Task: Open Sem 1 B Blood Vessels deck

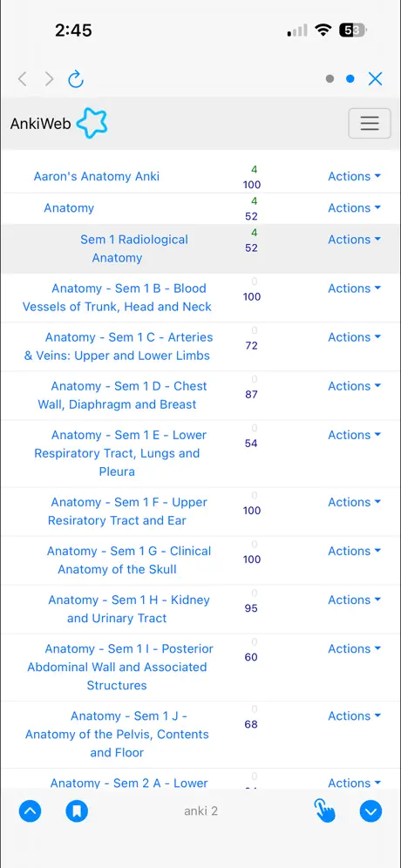Action: click(x=117, y=297)
